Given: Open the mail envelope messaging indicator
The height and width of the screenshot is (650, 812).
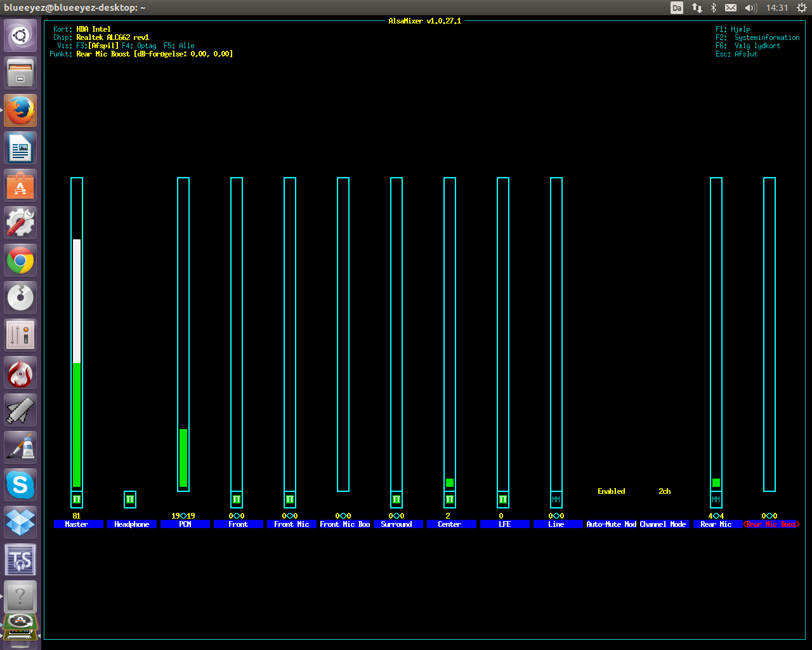Looking at the screenshot, I should 731,8.
